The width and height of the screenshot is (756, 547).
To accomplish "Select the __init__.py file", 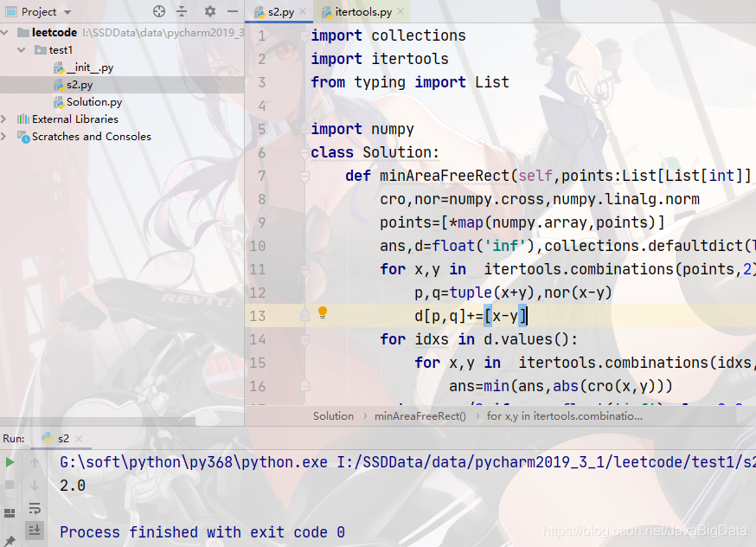I will (x=91, y=68).
